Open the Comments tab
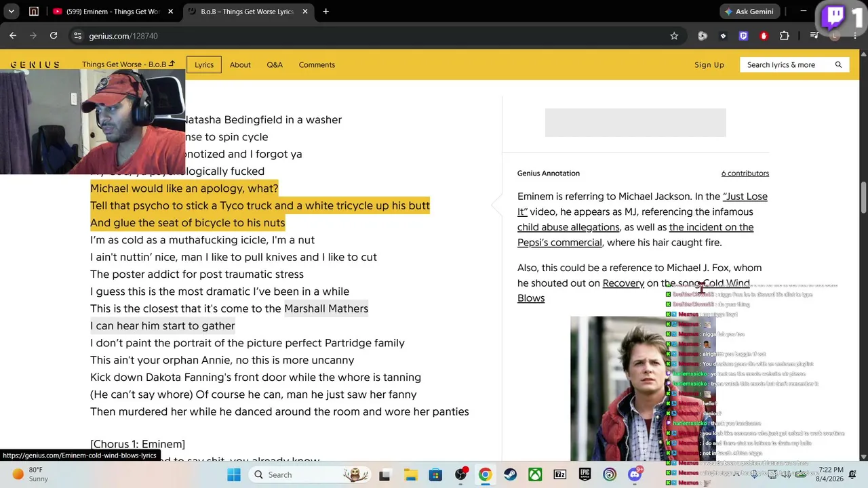The width and height of the screenshot is (868, 488). (x=317, y=65)
